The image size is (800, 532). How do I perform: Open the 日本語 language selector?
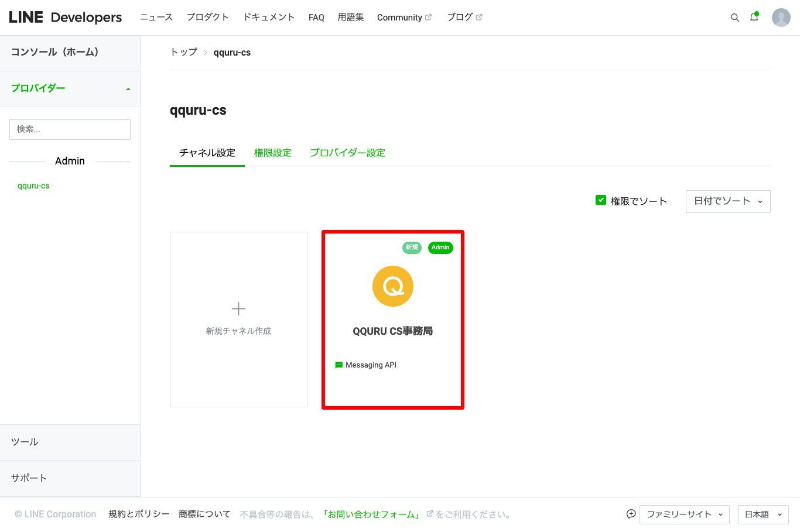click(x=763, y=514)
